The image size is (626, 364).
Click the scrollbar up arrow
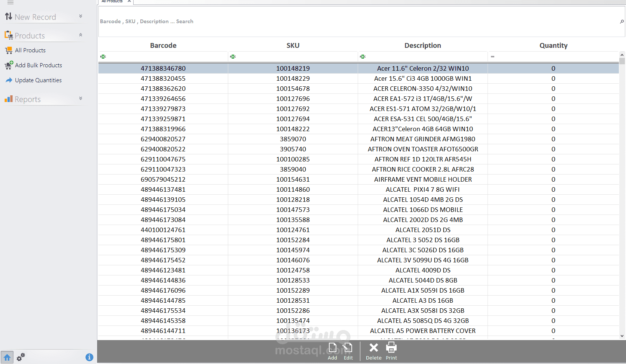click(x=622, y=55)
